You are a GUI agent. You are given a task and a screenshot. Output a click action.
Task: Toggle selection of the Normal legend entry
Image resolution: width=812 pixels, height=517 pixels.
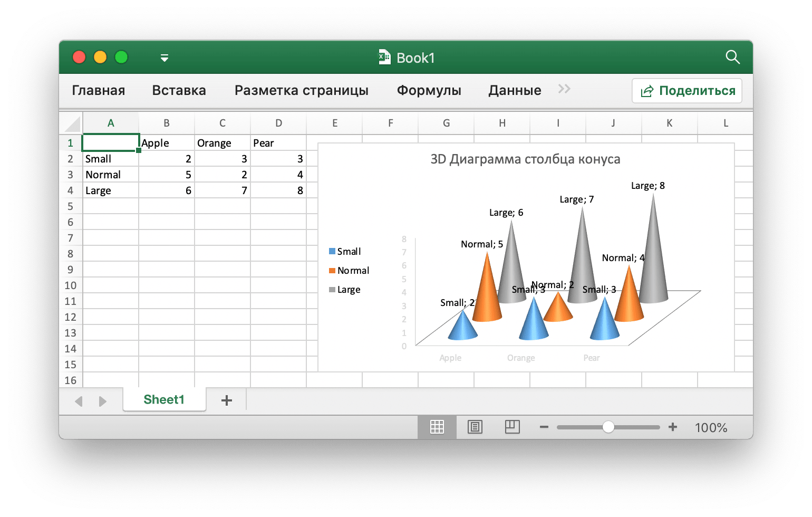coord(349,270)
